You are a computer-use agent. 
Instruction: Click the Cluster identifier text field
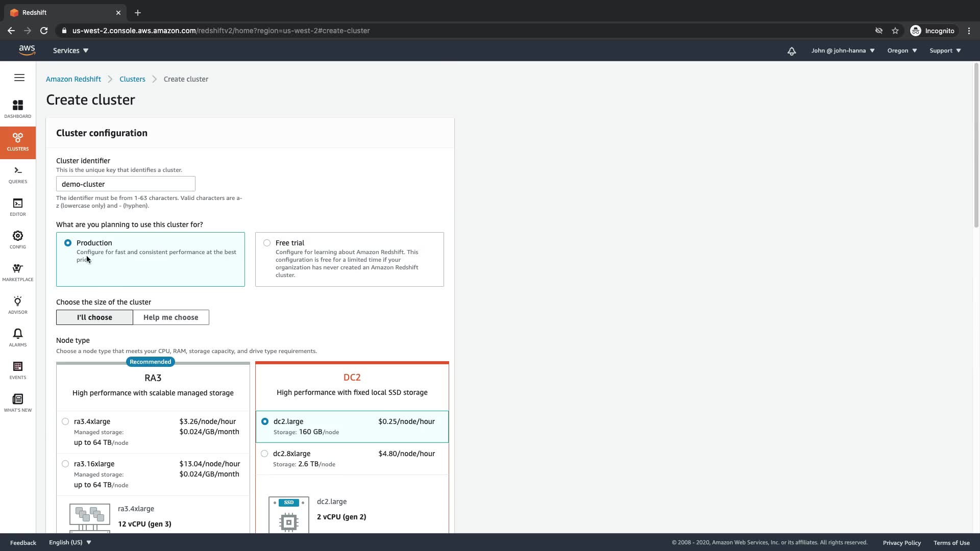tap(126, 184)
